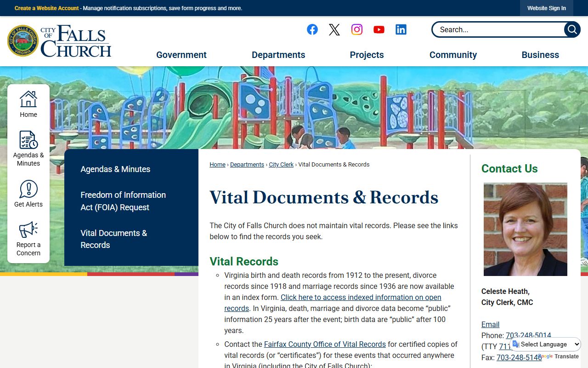Click the Contact Us heading
The width and height of the screenshot is (588, 368).
(509, 169)
